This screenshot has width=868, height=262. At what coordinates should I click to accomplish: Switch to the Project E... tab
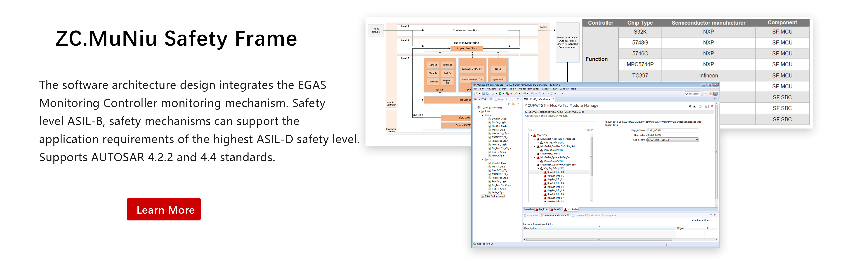502,99
